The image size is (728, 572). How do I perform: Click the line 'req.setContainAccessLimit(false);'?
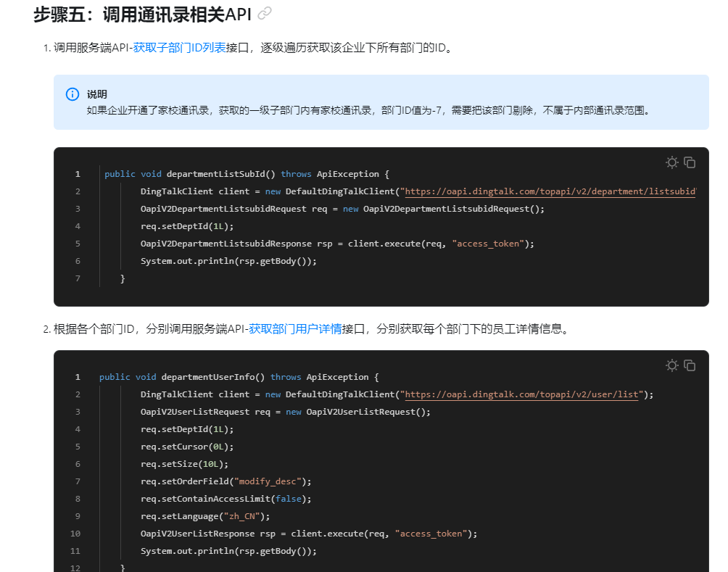point(226,499)
